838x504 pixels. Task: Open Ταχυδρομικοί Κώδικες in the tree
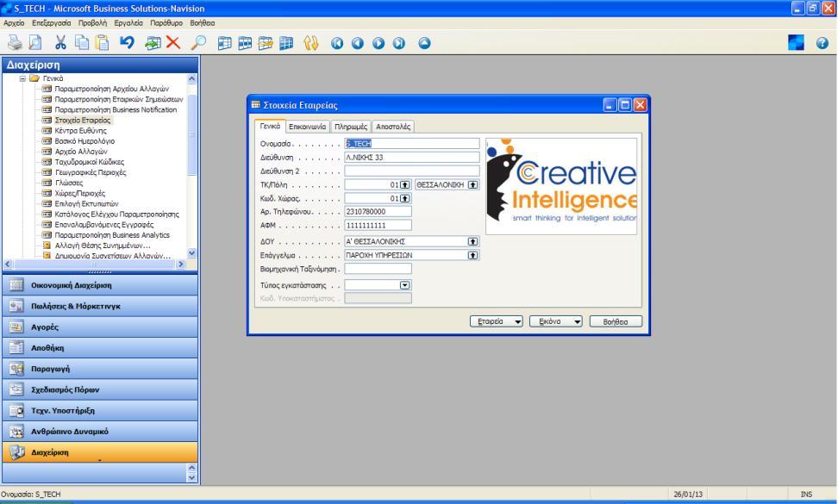coord(90,162)
